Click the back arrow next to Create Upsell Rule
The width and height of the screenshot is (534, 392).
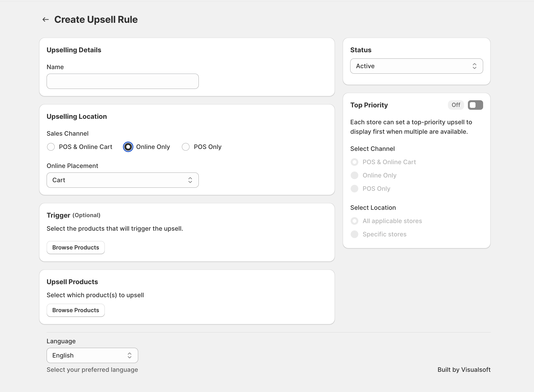point(46,19)
